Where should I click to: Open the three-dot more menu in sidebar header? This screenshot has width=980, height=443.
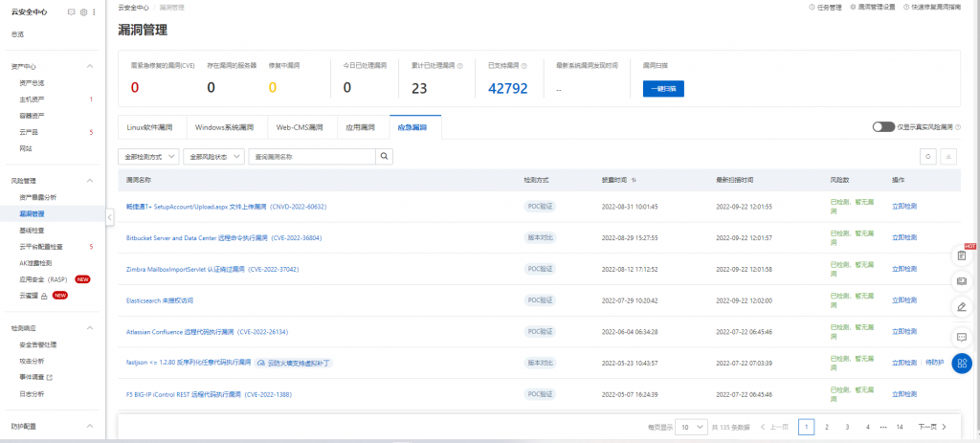pyautogui.click(x=94, y=11)
